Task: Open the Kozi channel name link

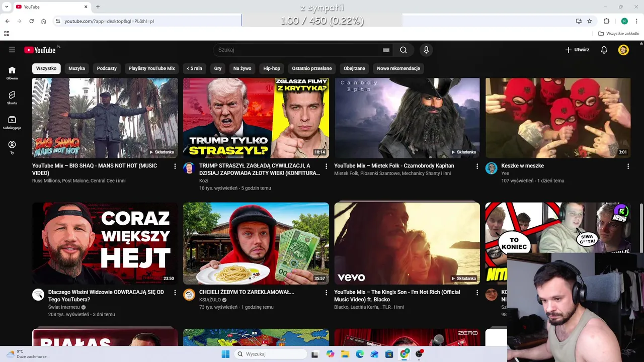Action: point(204,180)
